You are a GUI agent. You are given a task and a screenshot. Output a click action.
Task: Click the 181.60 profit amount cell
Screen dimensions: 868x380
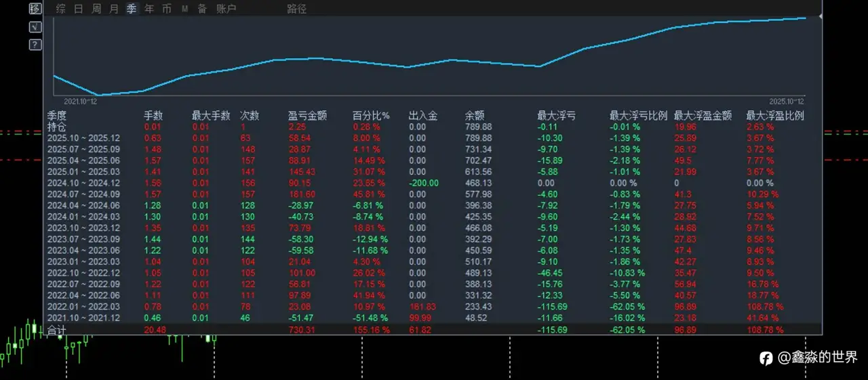[x=302, y=194]
